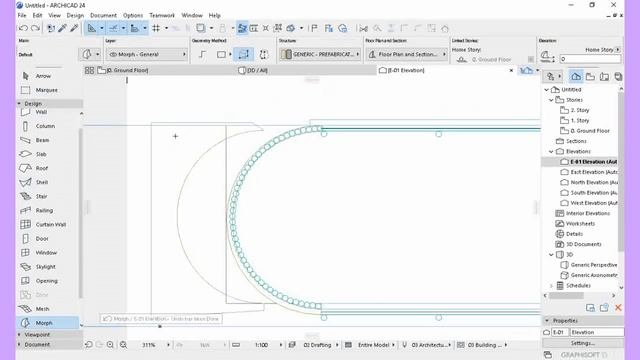Collapse the Stories tree node
Image resolution: width=640 pixels, height=360 pixels.
coord(551,100)
